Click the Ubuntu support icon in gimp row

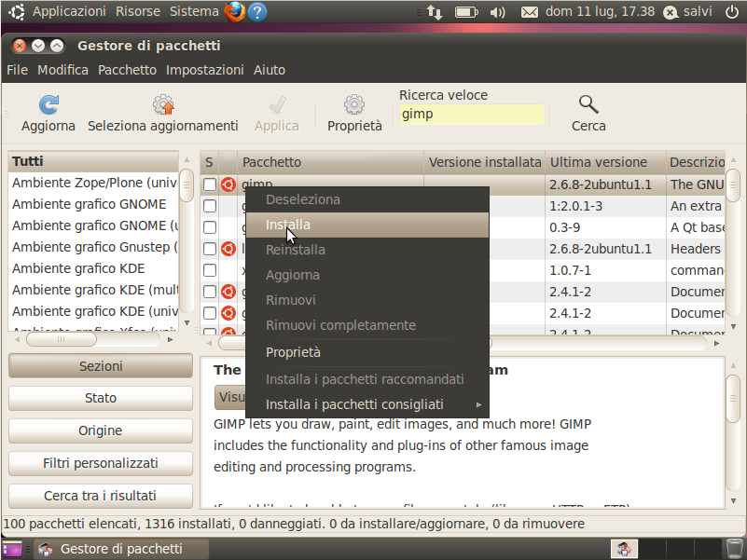[x=228, y=184]
